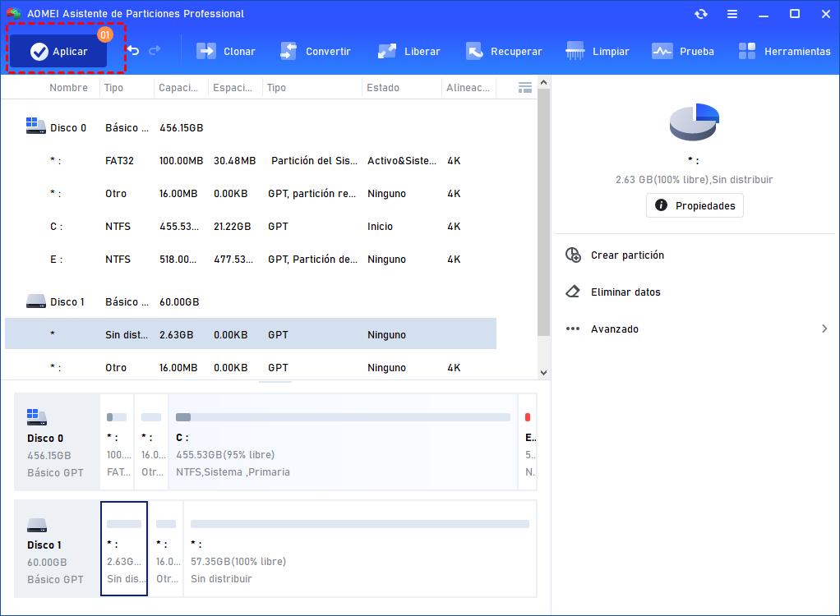Redo the pending operation

155,50
